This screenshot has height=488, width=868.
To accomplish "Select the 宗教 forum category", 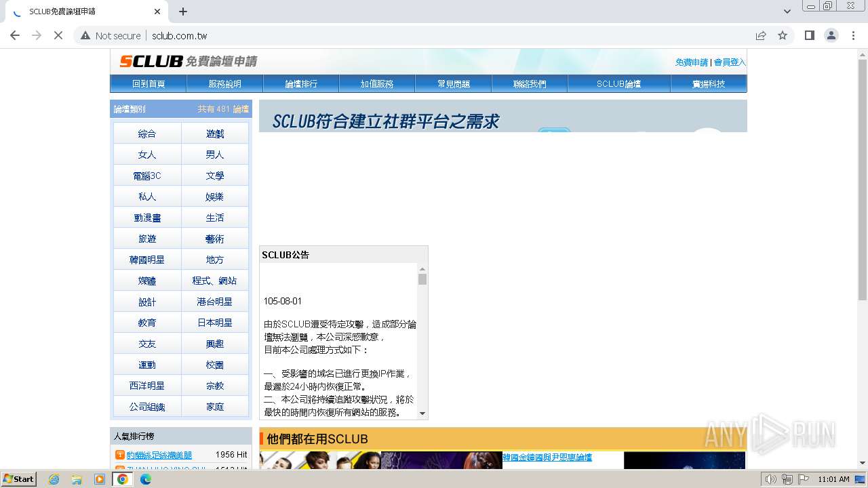I will pyautogui.click(x=215, y=386).
